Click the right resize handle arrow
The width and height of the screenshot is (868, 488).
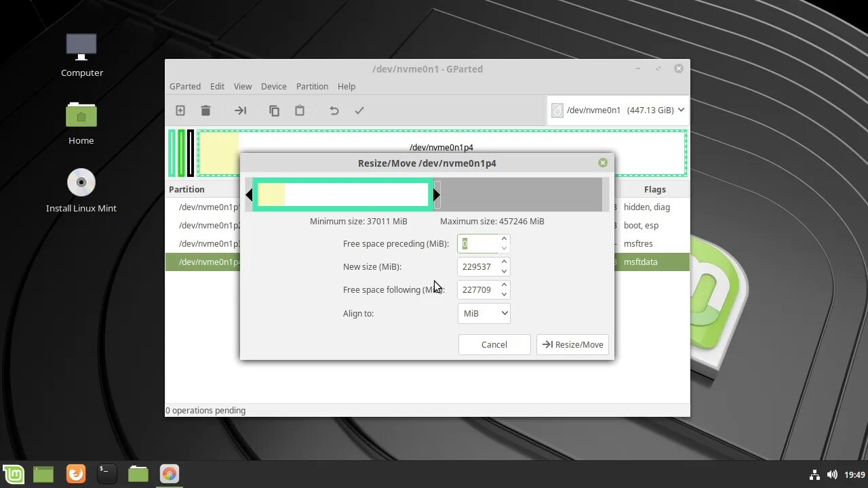[x=436, y=195]
